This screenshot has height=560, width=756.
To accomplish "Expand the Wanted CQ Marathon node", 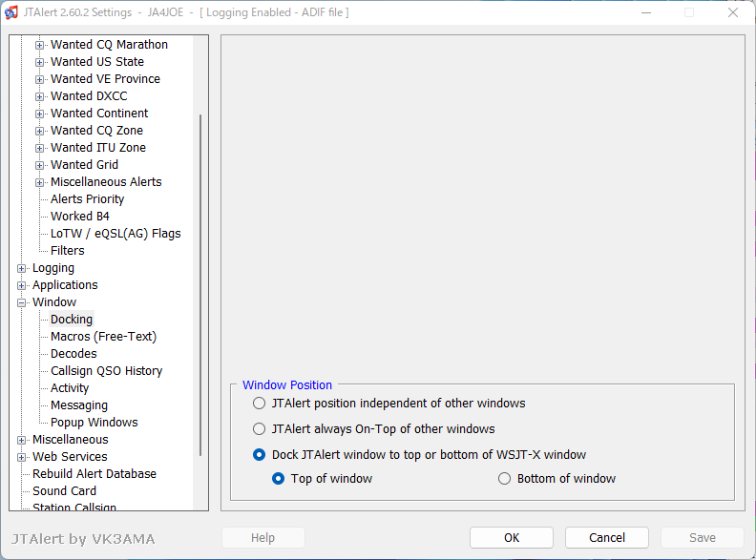I will click(39, 45).
